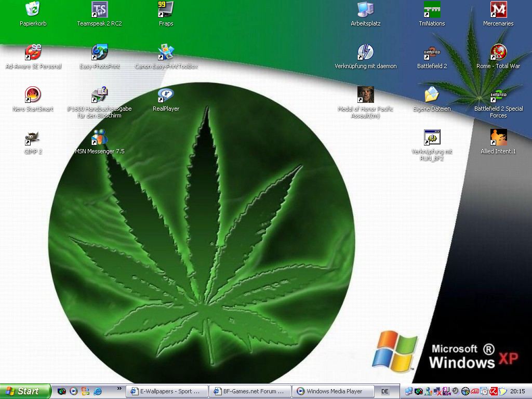Viewport: 532px width, 399px height.
Task: Launch GIMP 2 from the desktop
Action: 33,142
